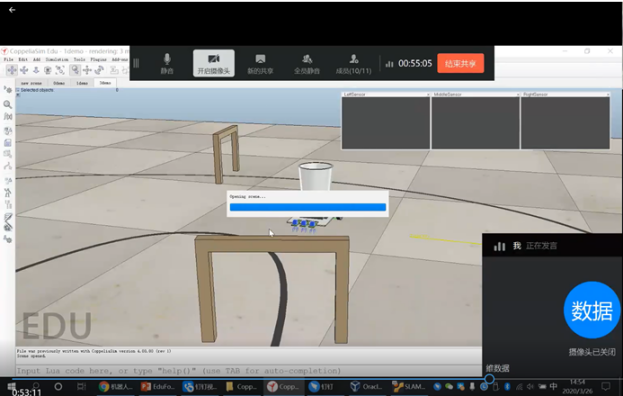The height and width of the screenshot is (396, 623).
Task: Click the red 结束共享 button
Action: [x=460, y=63]
